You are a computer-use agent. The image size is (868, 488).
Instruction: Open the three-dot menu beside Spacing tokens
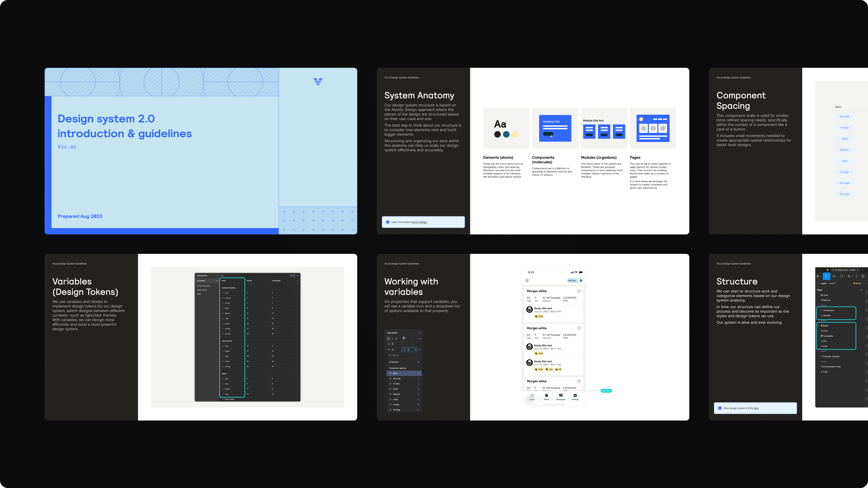[x=217, y=275]
